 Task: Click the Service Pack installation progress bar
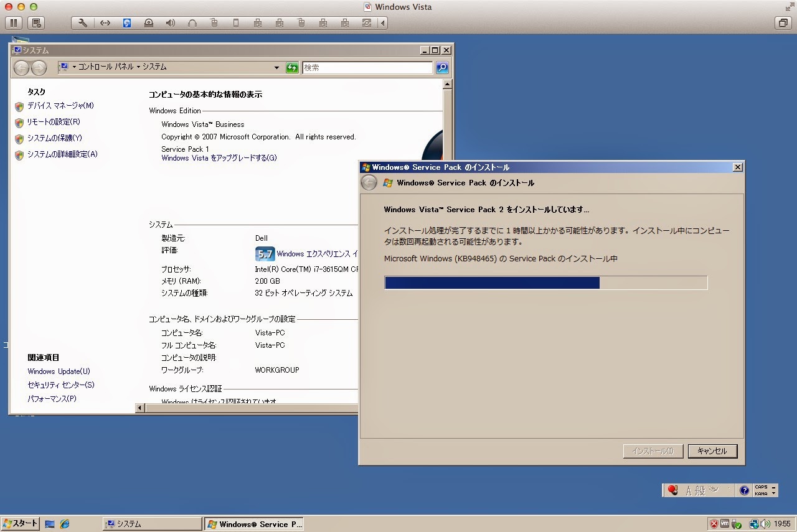tap(546, 282)
